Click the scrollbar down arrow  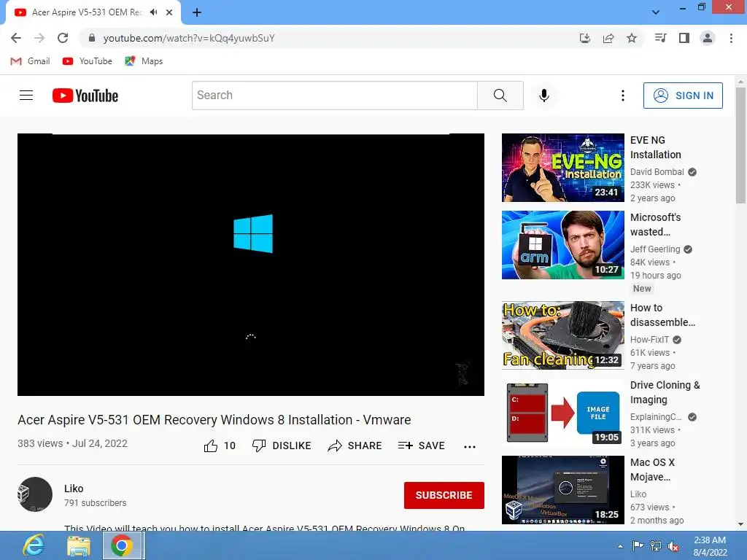(740, 524)
